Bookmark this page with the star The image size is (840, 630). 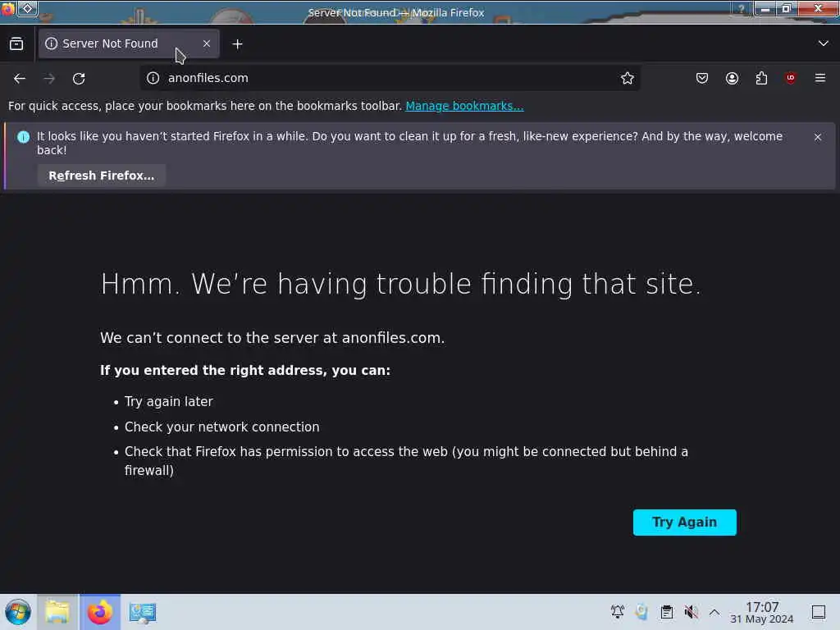point(628,78)
